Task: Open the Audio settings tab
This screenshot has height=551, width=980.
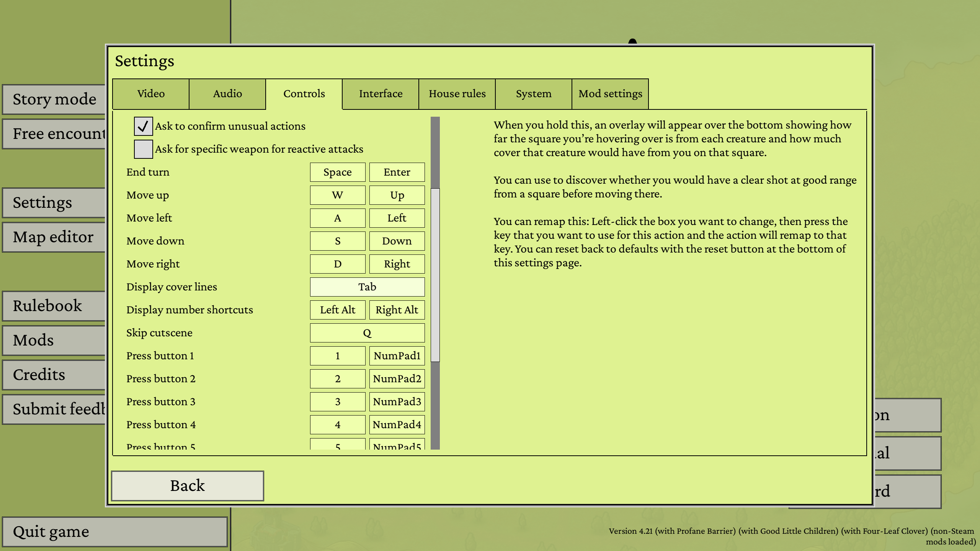Action: coord(227,94)
